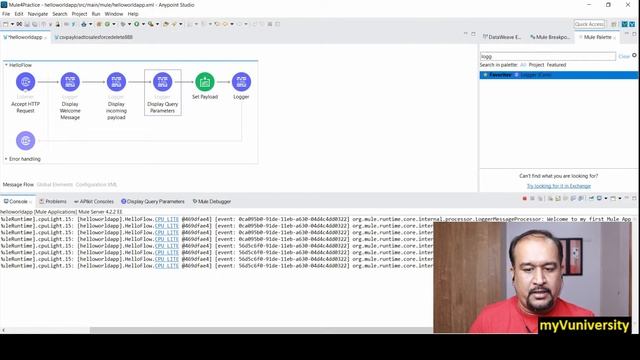Click the Quick Access field

click(589, 24)
